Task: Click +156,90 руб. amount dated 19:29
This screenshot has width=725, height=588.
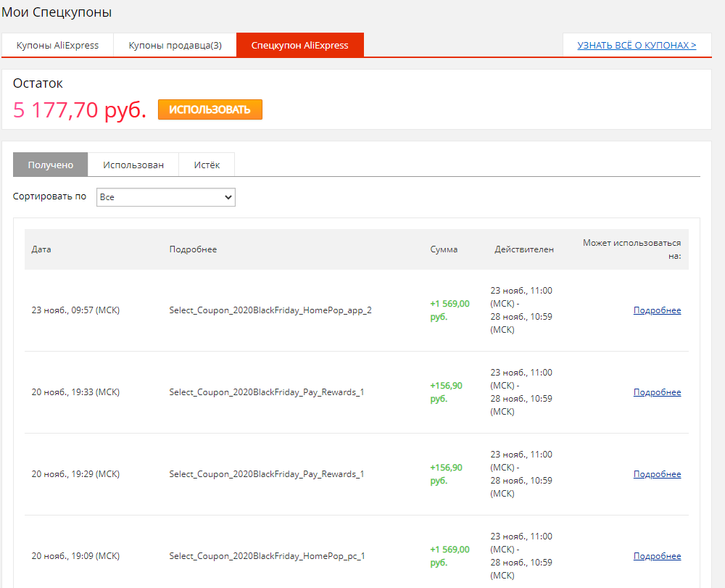Action: pos(446,474)
